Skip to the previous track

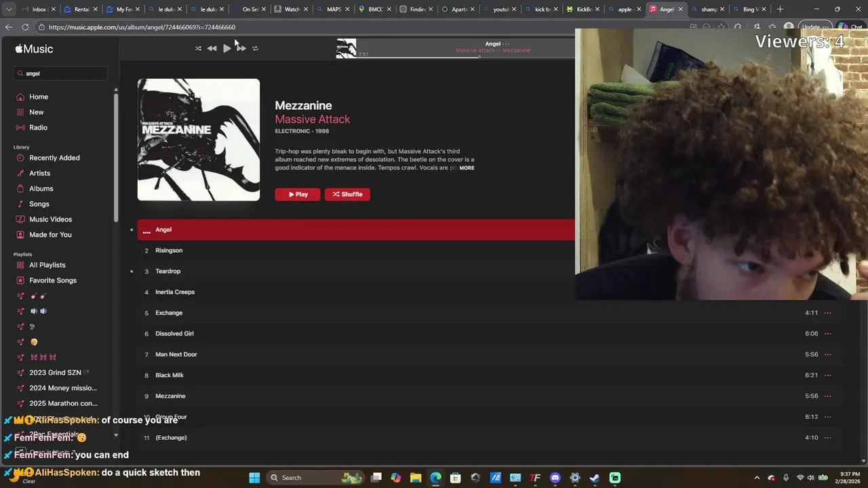tap(212, 48)
